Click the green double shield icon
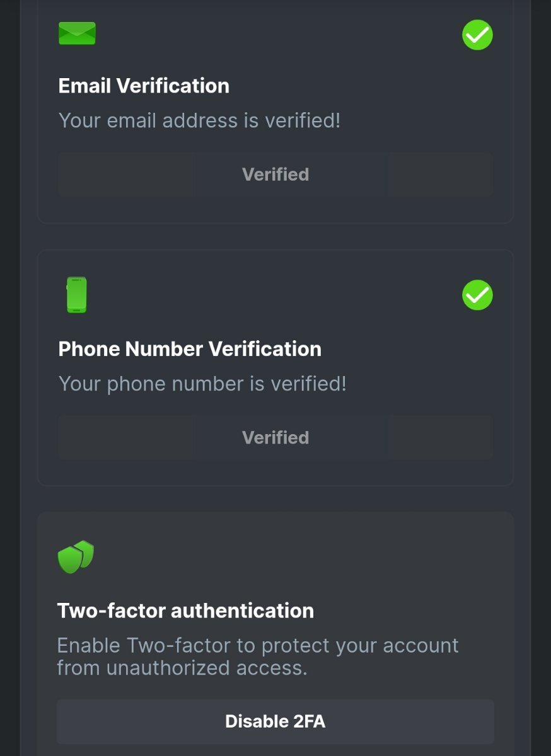This screenshot has height=756, width=551. [76, 557]
